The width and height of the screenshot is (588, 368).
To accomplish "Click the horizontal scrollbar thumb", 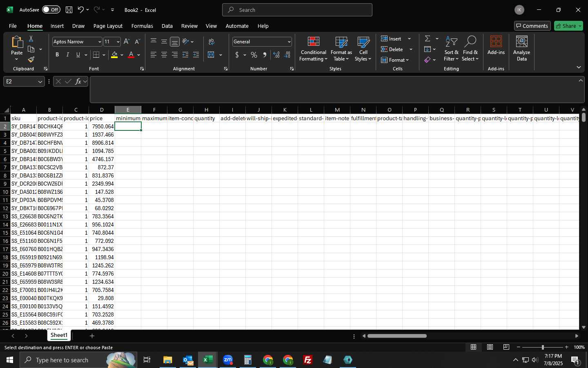I will (397, 336).
